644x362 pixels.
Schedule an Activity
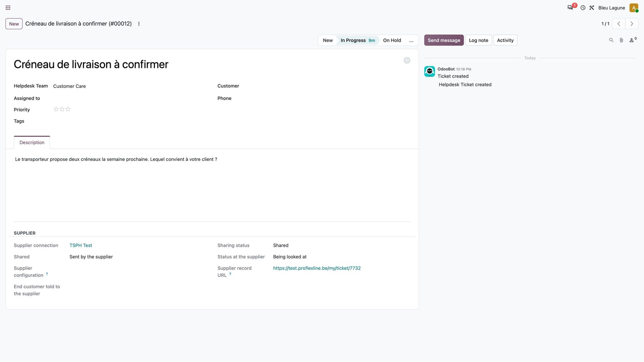505,40
